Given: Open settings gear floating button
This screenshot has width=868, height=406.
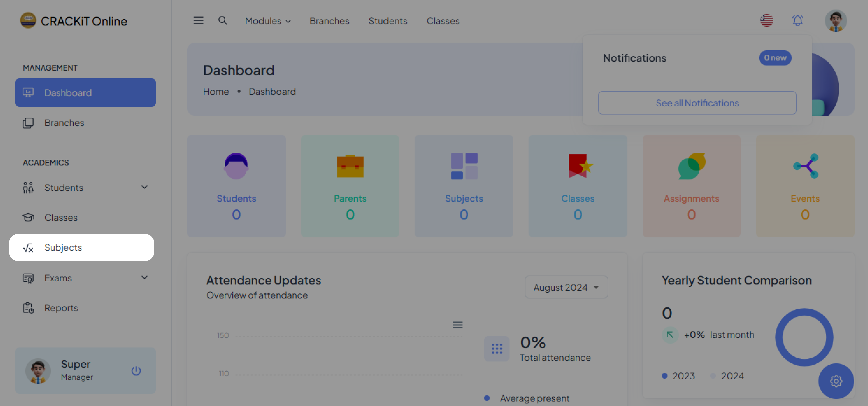Looking at the screenshot, I should click(x=836, y=381).
